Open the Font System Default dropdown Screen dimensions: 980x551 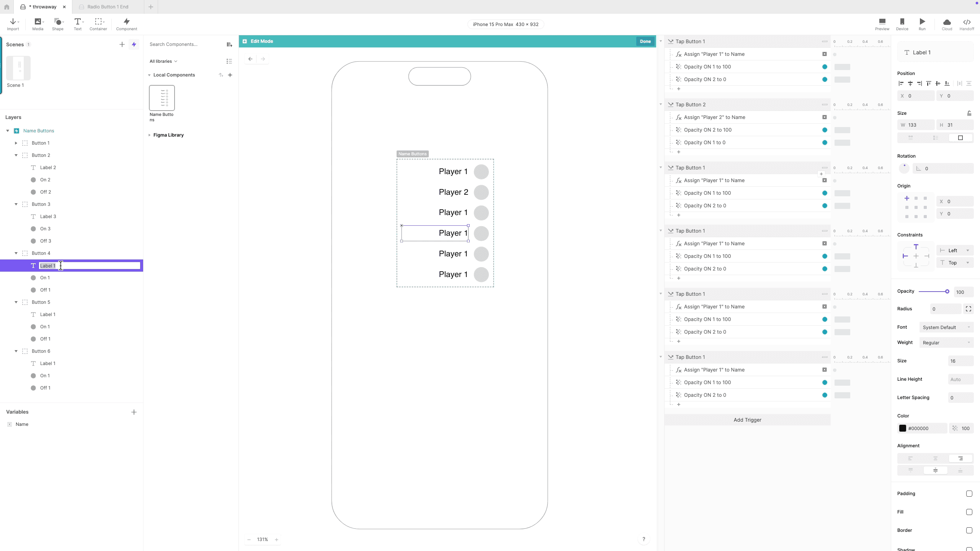click(946, 328)
